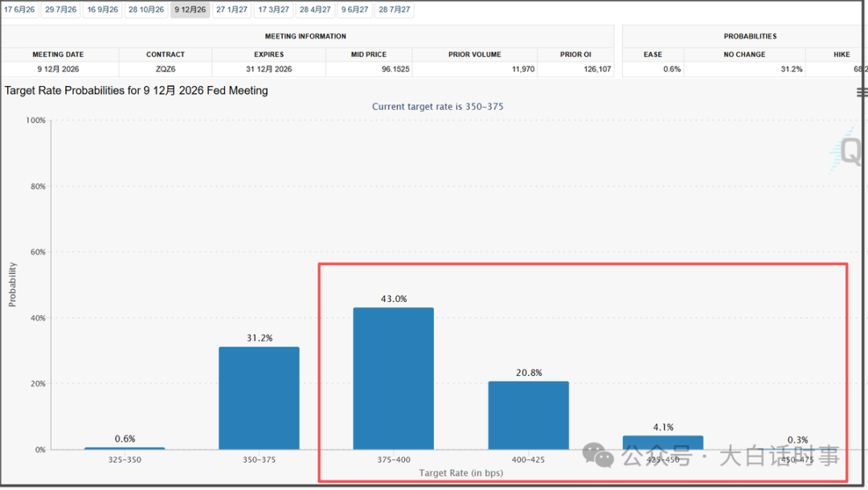This screenshot has height=490, width=868.
Task: Open the chart hamburger menu icon
Action: [862, 92]
